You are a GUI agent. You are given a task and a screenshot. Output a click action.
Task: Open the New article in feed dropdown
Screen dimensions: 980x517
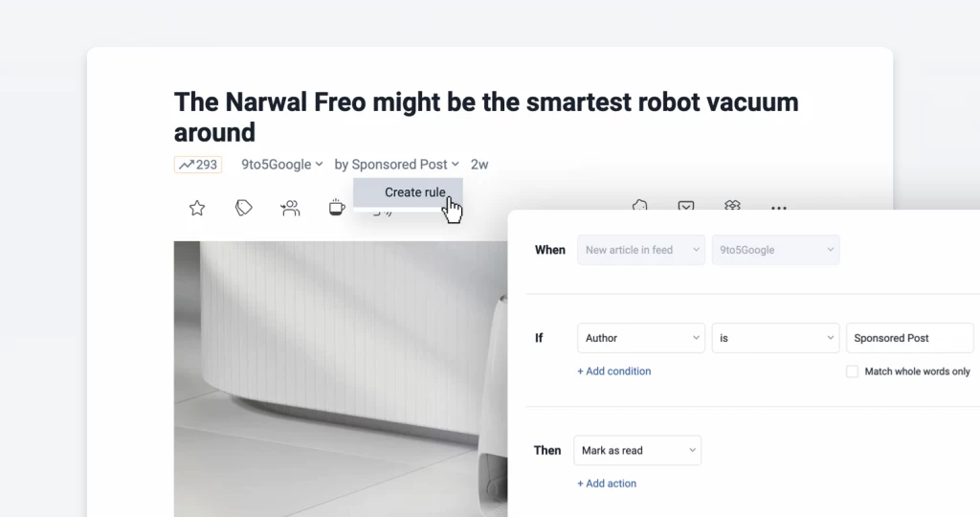pos(641,250)
